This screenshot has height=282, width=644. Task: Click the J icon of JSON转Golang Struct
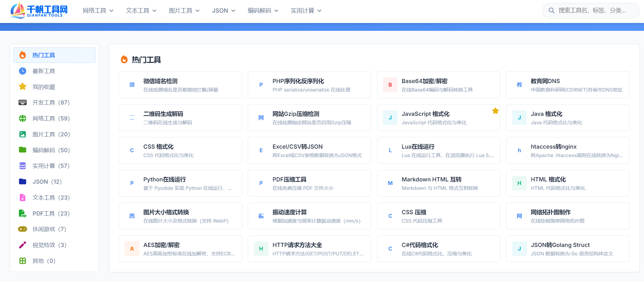tap(519, 249)
